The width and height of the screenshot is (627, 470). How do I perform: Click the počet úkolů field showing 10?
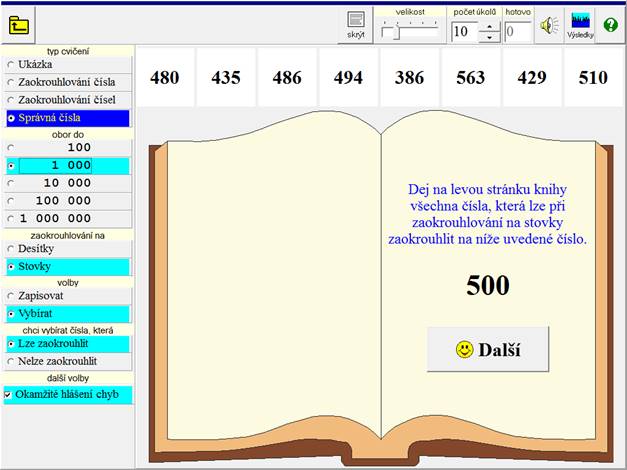pos(464,32)
